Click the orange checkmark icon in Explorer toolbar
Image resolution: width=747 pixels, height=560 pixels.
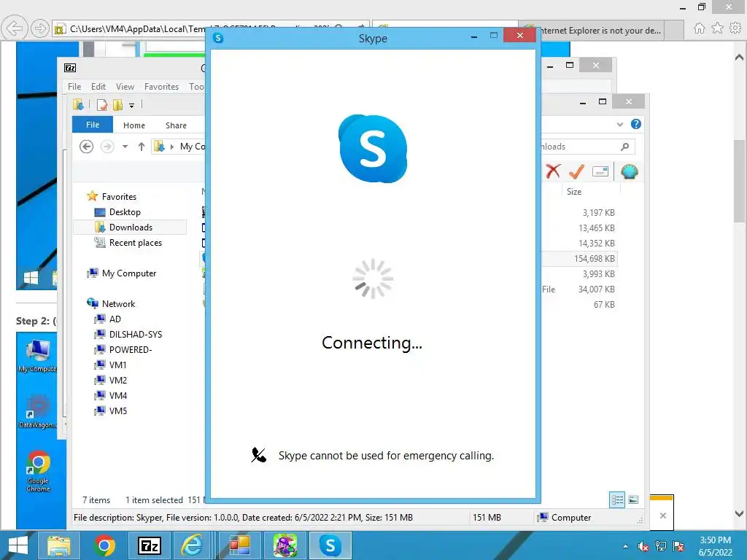point(576,171)
